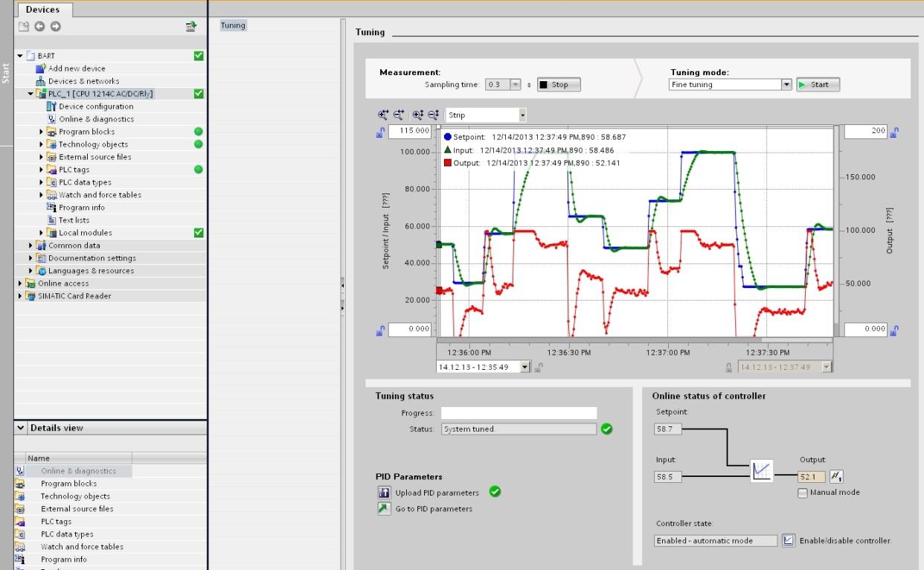Screen dimensions: 924x570
Task: Click the Enable/disable controller icon
Action: click(789, 541)
